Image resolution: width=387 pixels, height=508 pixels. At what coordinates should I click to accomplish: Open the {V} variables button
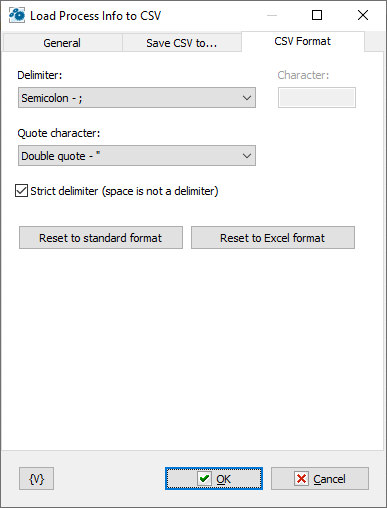36,479
